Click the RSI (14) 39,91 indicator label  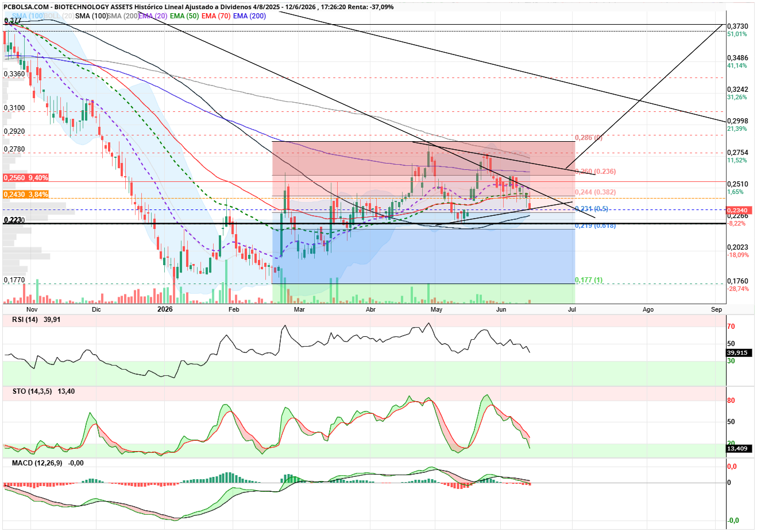tap(36, 320)
